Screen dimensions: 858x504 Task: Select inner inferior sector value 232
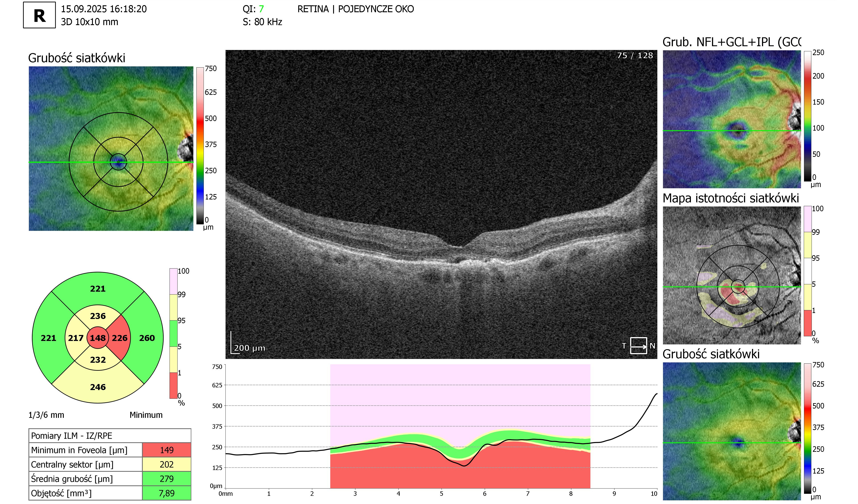[x=98, y=360]
